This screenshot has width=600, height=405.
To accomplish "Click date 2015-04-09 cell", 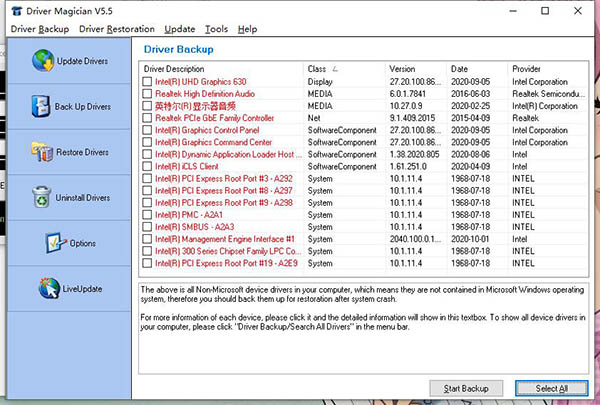I will 470,118.
